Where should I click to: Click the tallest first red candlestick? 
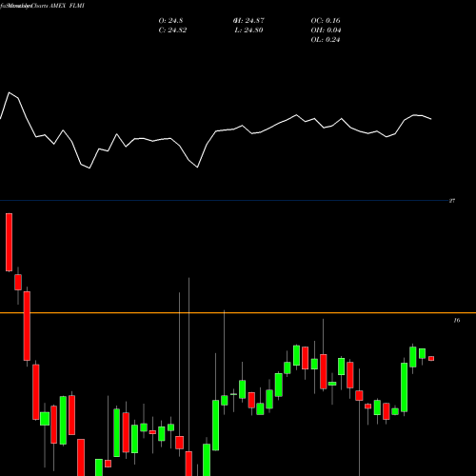[x=9, y=242]
